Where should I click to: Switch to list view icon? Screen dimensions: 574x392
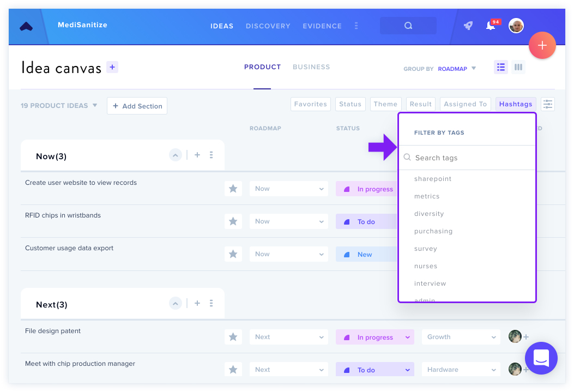(x=501, y=67)
